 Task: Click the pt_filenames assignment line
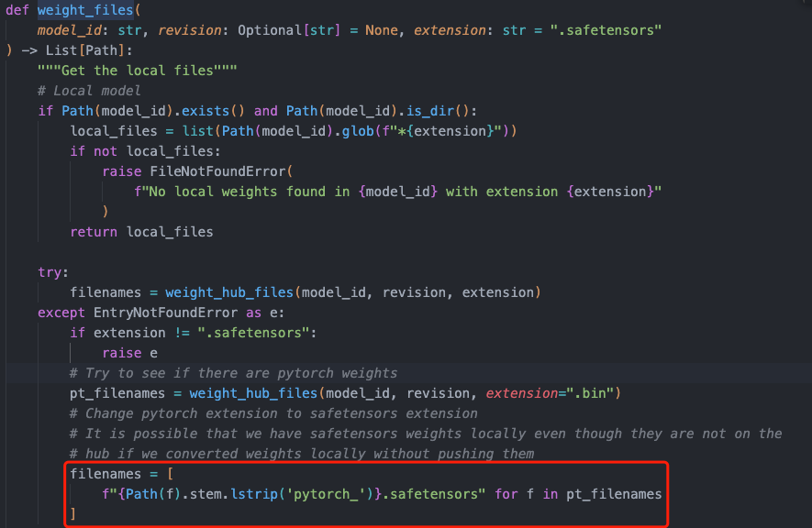pos(345,393)
